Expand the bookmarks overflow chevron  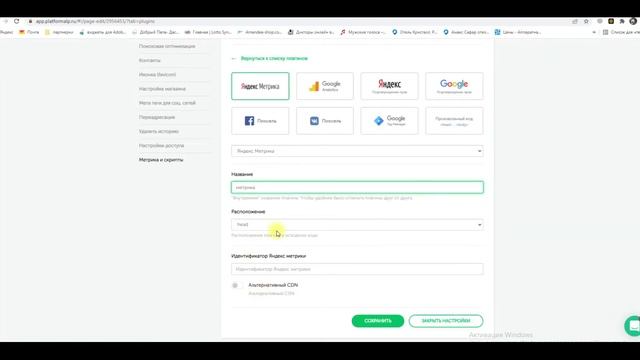594,32
